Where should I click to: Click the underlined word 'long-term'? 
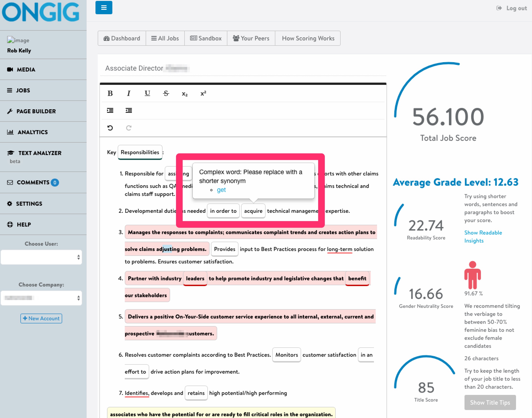(x=339, y=249)
